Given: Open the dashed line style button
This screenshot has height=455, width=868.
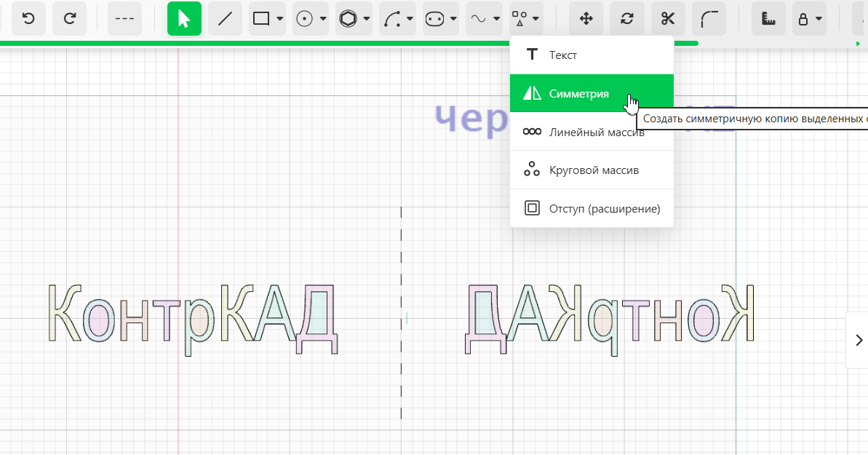Looking at the screenshot, I should coord(124,19).
